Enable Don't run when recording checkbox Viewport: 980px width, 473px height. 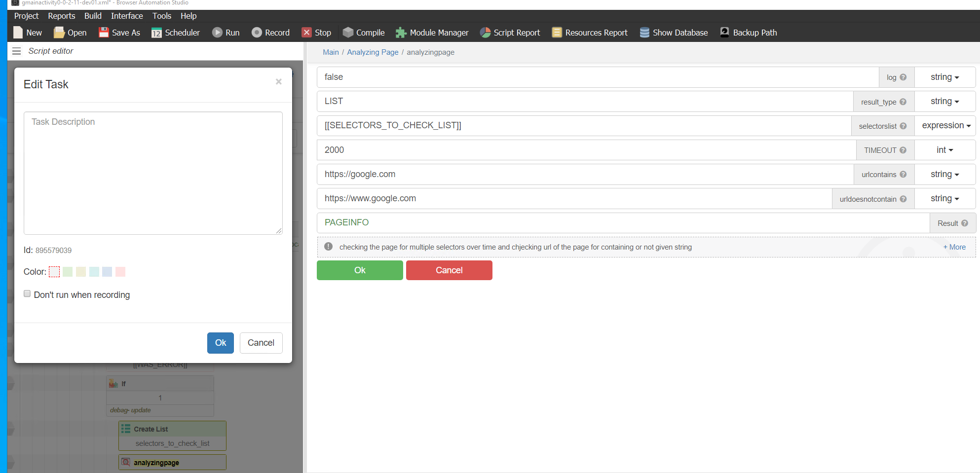(27, 294)
